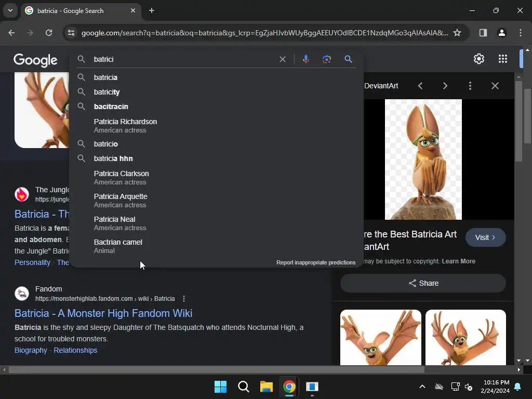Click into the search input field
The height and width of the screenshot is (399, 532).
[x=183, y=59]
